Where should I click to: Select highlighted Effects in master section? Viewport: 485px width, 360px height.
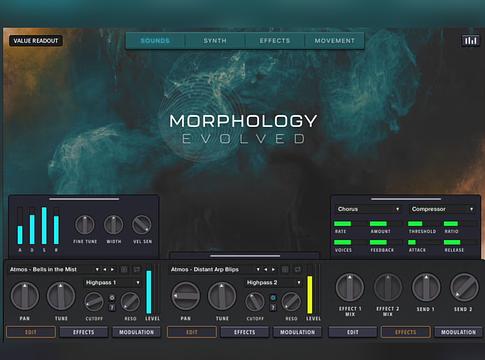(406, 332)
